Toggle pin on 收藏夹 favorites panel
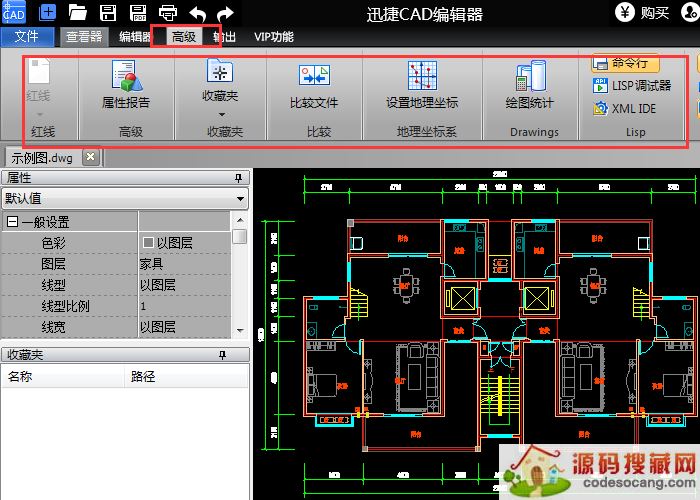The image size is (700, 500). point(238,354)
